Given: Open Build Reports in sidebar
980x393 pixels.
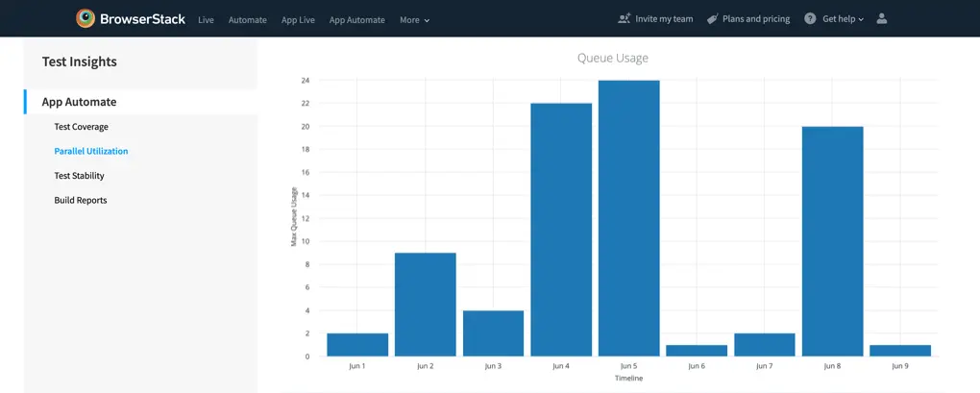Looking at the screenshot, I should point(81,201).
